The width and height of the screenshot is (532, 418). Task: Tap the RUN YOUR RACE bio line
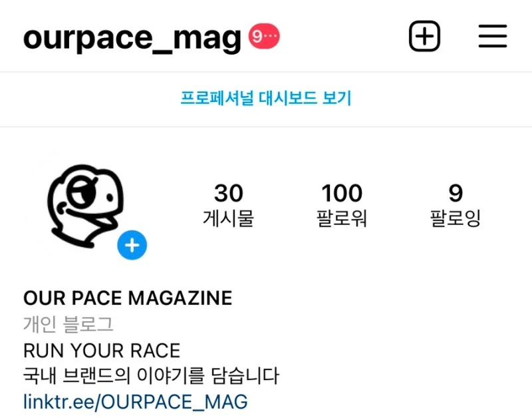pos(102,350)
